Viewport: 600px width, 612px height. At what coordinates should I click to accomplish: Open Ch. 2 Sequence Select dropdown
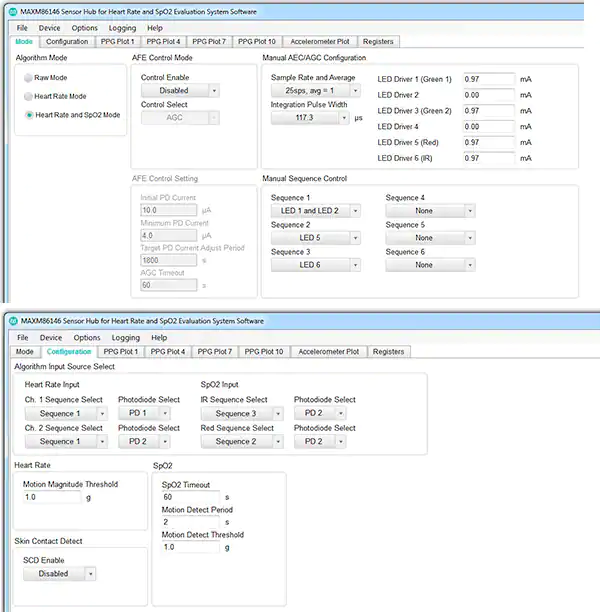coord(66,441)
